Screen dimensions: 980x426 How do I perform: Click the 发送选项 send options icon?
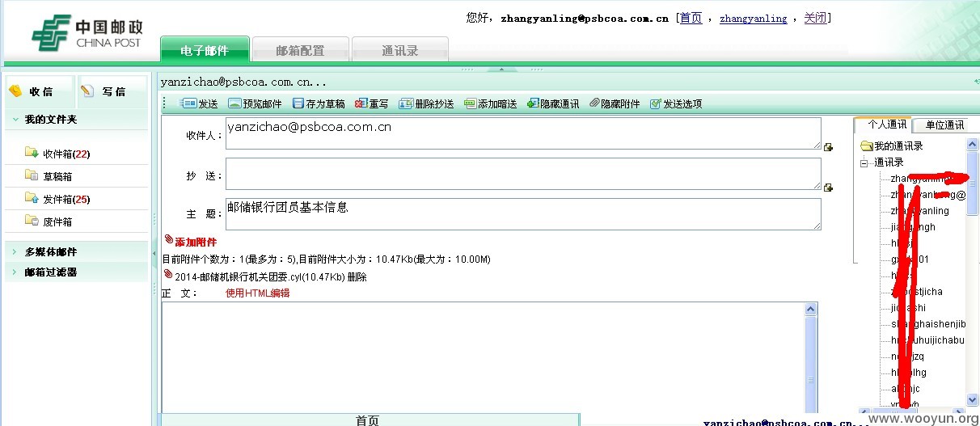point(656,103)
